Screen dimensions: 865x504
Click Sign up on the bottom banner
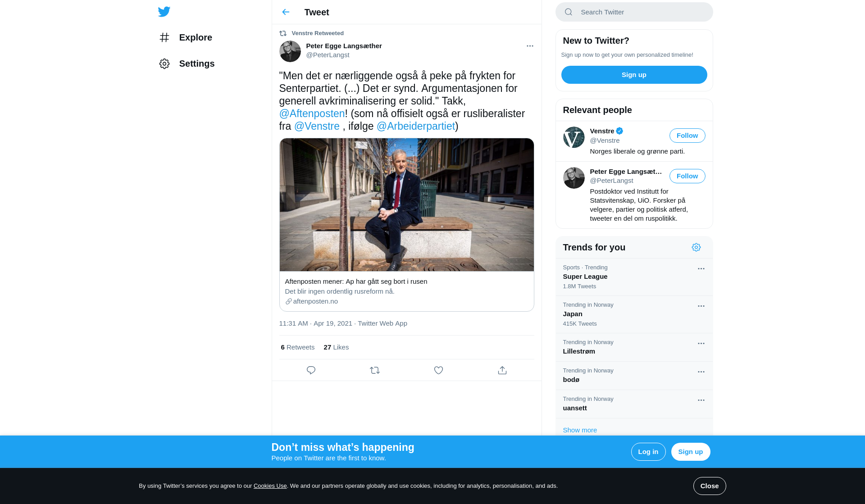(690, 452)
